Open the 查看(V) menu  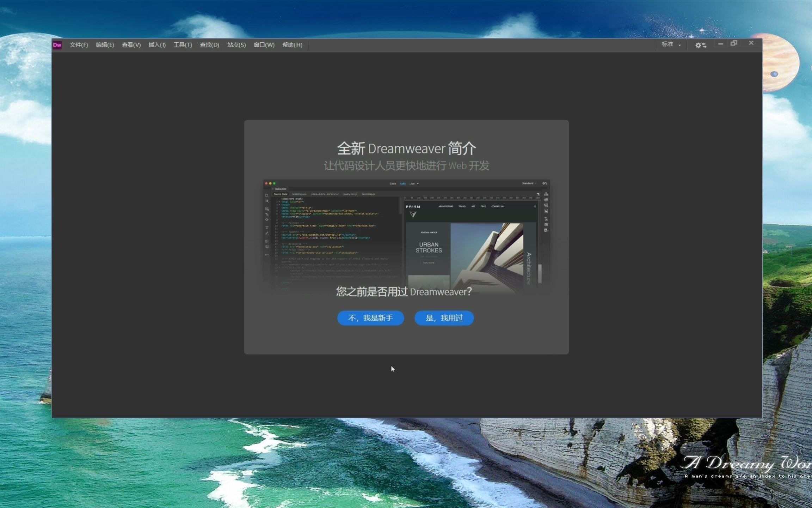click(x=131, y=45)
